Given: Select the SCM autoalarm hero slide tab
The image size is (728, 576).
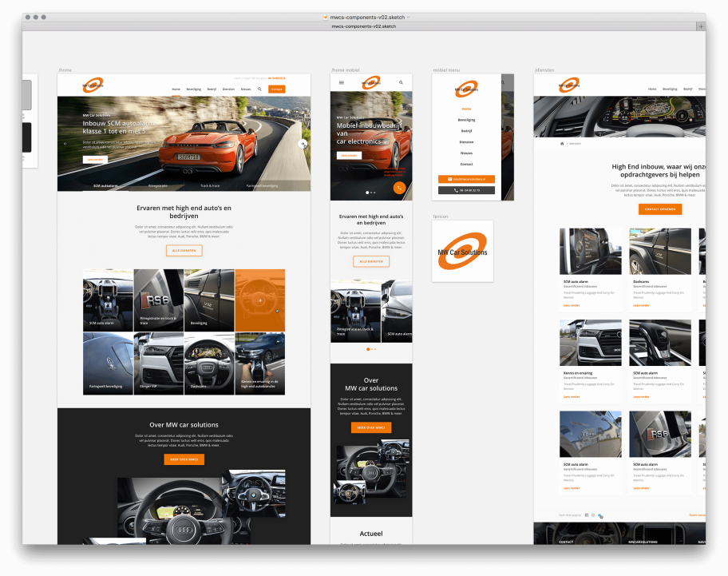Looking at the screenshot, I should coord(105,186).
